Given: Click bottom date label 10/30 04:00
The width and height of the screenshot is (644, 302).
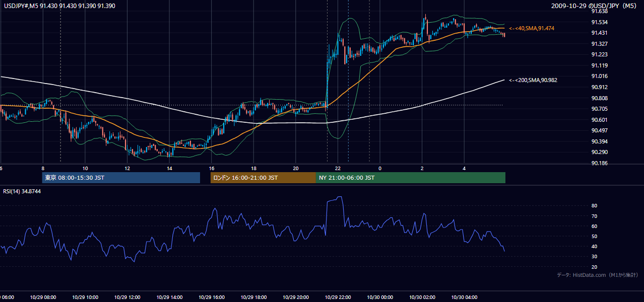Looking at the screenshot, I should pos(464,297).
